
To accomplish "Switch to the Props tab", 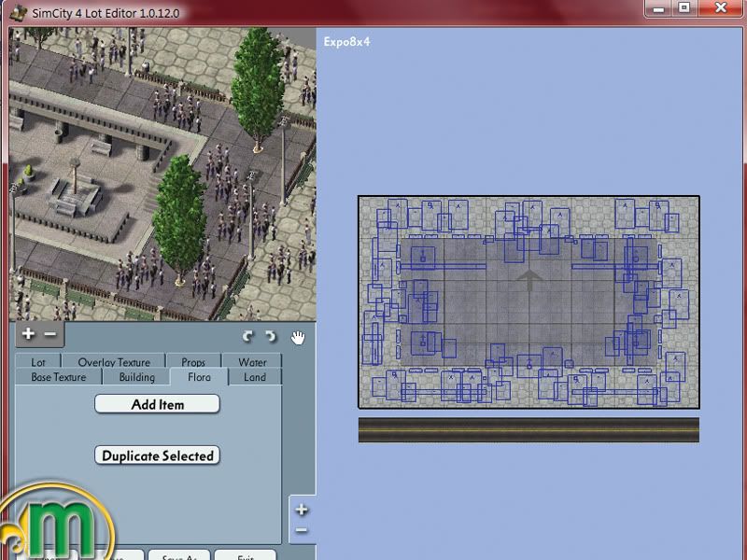I will 193,362.
